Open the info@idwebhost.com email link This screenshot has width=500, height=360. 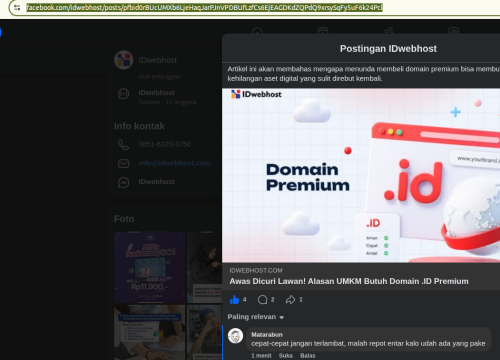click(x=174, y=163)
